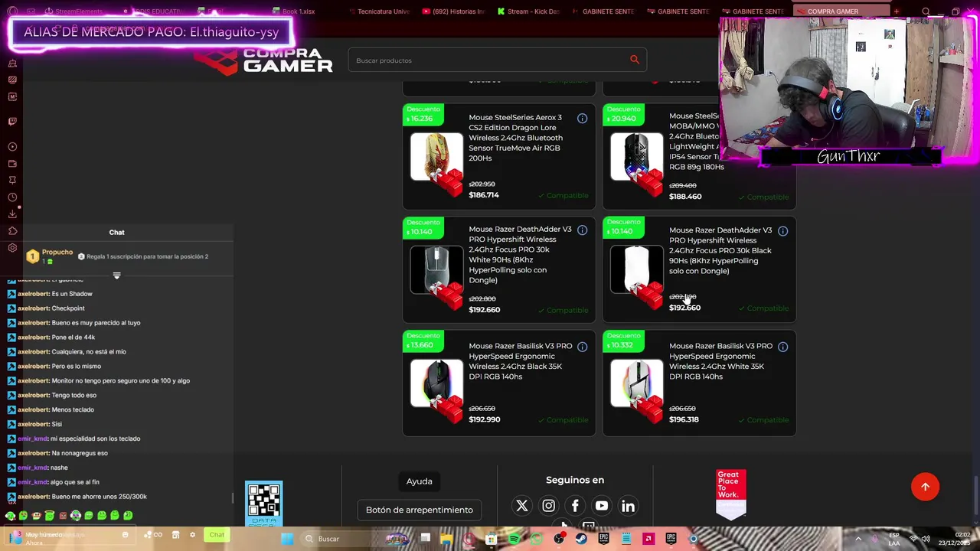Click the red scroll-to-top arrow button
The image size is (980, 551).
[x=925, y=487]
